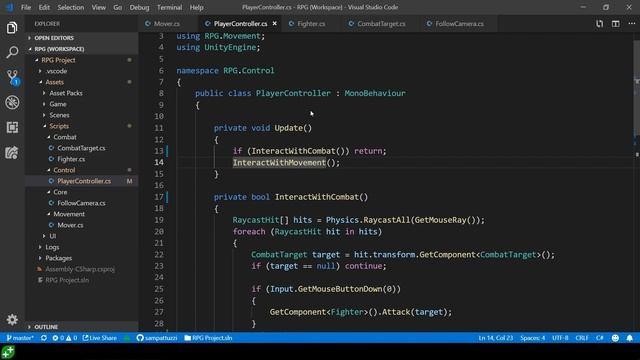Image resolution: width=640 pixels, height=360 pixels.
Task: Change the C# language mode
Action: tap(599, 338)
